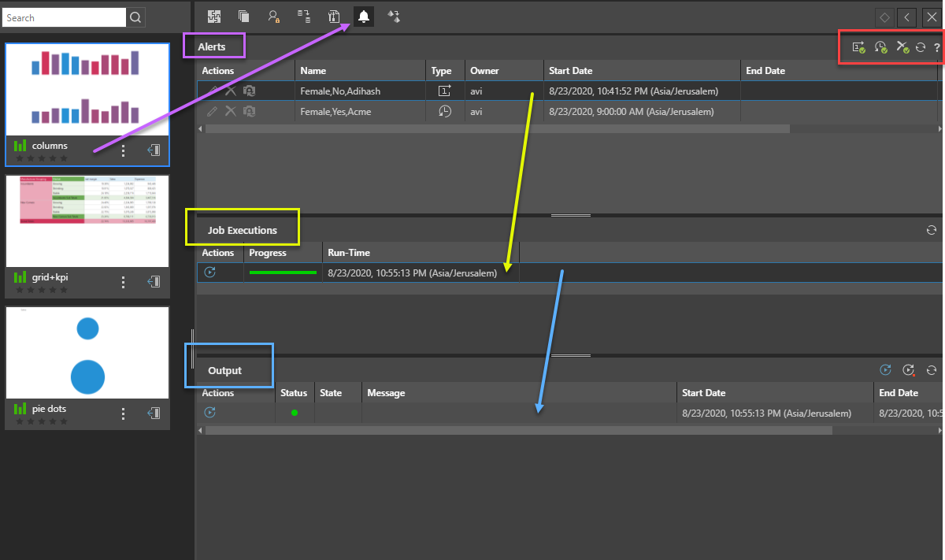Rate the columns item with five stars
Screen dimensions: 945x560
point(64,158)
